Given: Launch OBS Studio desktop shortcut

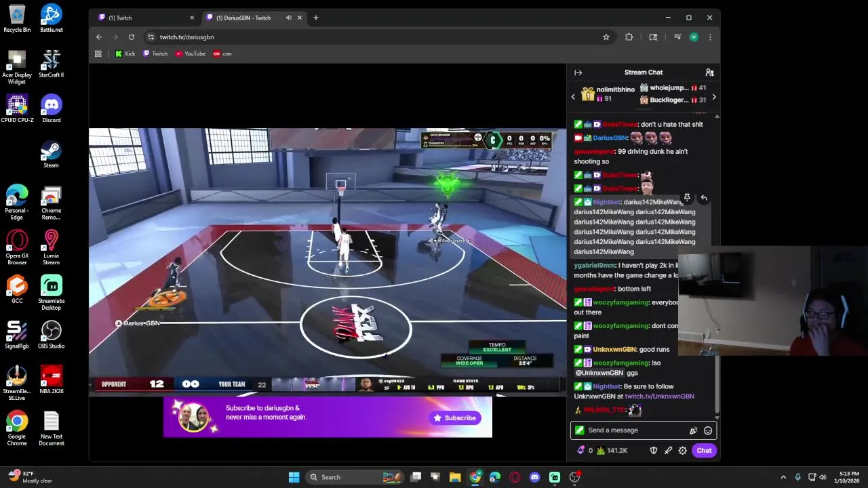Looking at the screenshot, I should 52,335.
